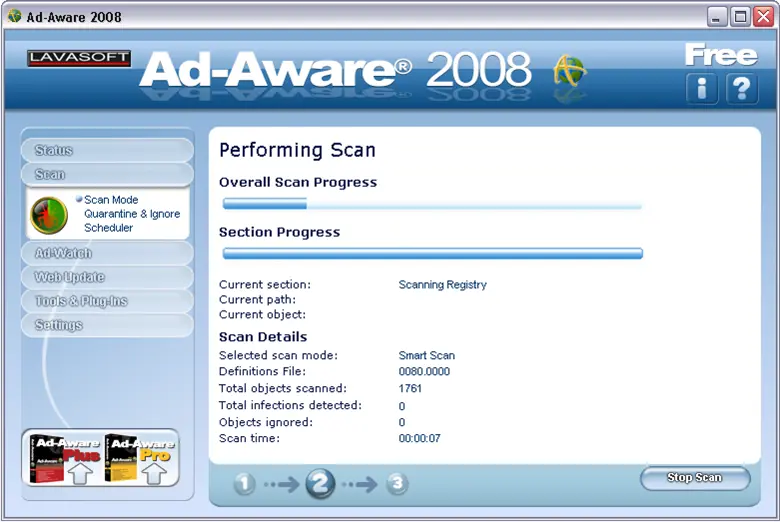Viewport: 780px width, 522px height.
Task: Open the info (i) button in header
Action: 702,89
